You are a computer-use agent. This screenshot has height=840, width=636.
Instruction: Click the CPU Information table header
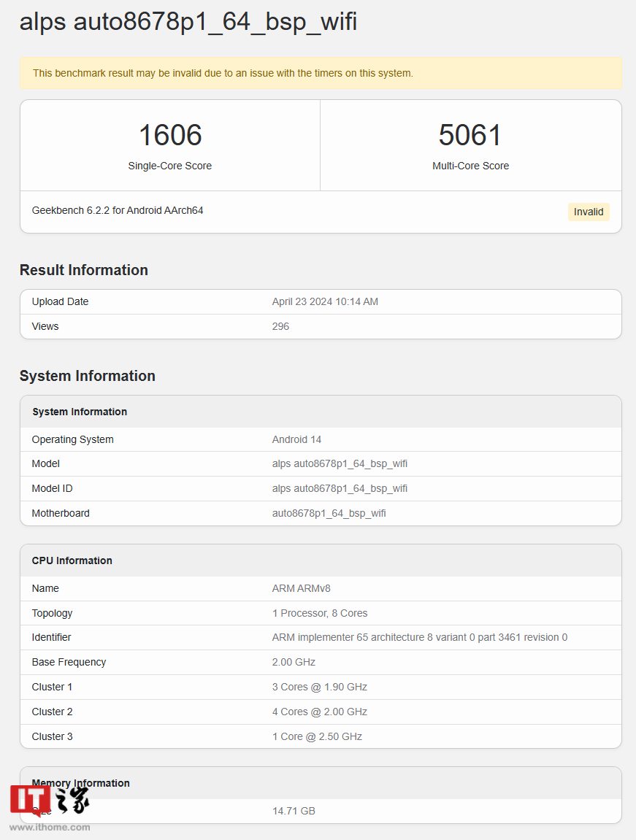click(x=72, y=560)
